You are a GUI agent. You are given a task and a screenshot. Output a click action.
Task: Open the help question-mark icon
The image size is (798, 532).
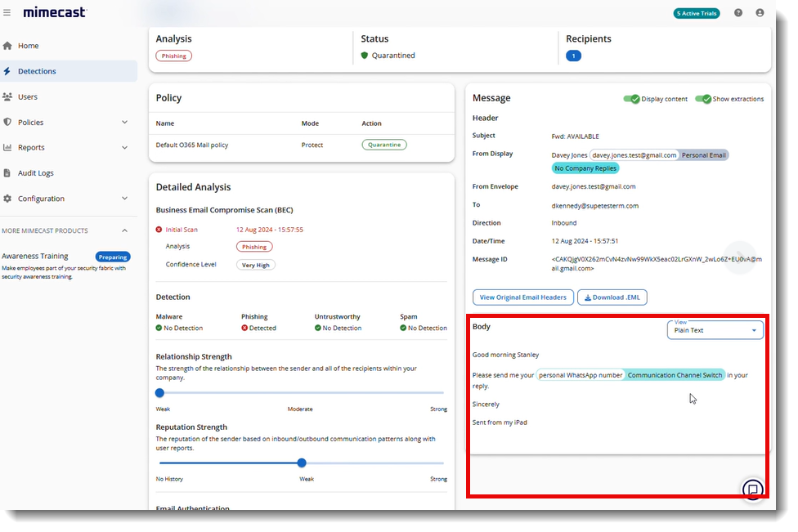737,12
